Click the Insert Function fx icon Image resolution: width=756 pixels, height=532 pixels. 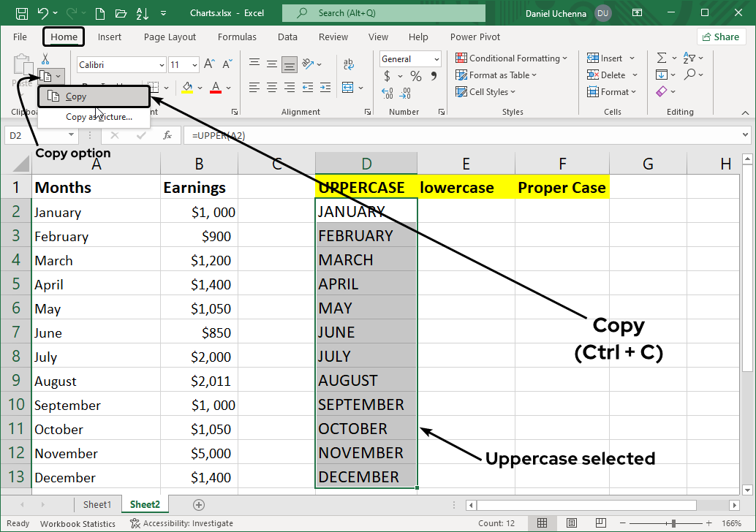(167, 135)
